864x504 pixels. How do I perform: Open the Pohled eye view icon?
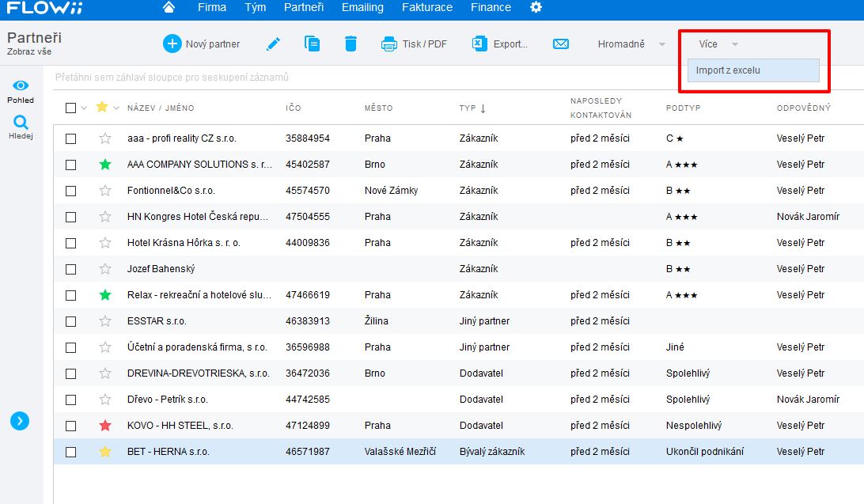21,85
